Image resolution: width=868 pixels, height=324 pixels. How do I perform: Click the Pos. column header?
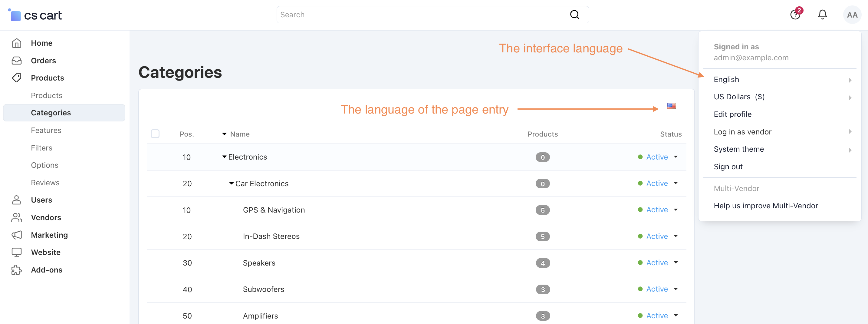[187, 134]
